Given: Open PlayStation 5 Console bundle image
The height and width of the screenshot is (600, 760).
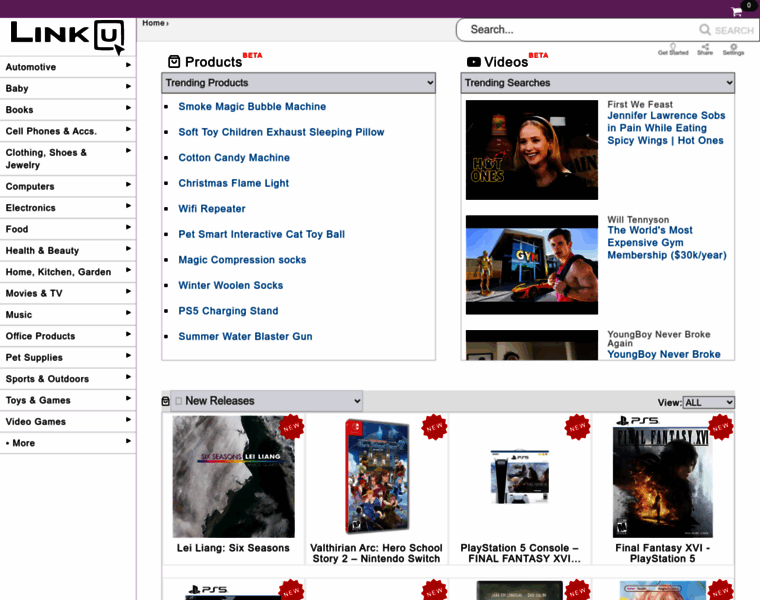Looking at the screenshot, I should coord(519,477).
